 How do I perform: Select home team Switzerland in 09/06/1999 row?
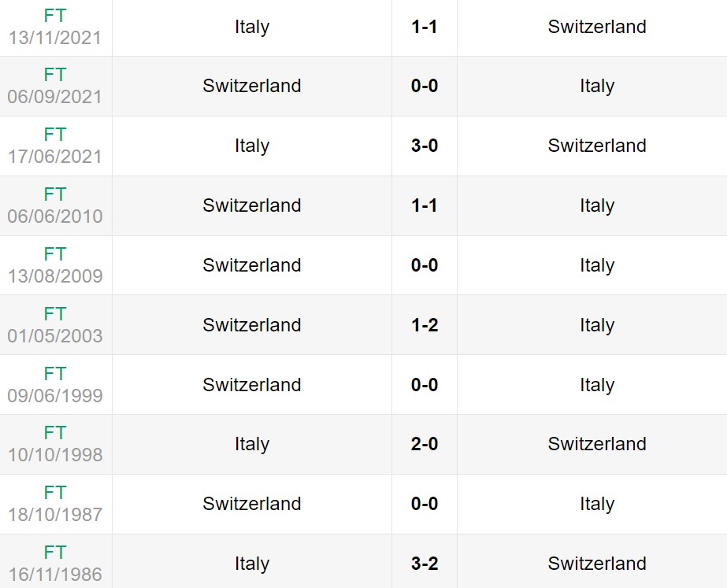pos(252,385)
